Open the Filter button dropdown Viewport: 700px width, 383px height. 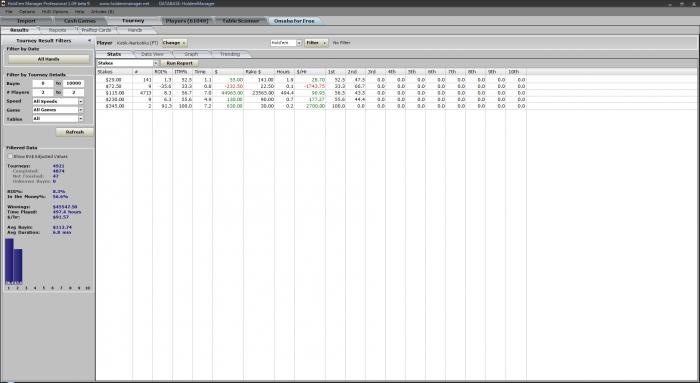(325, 43)
